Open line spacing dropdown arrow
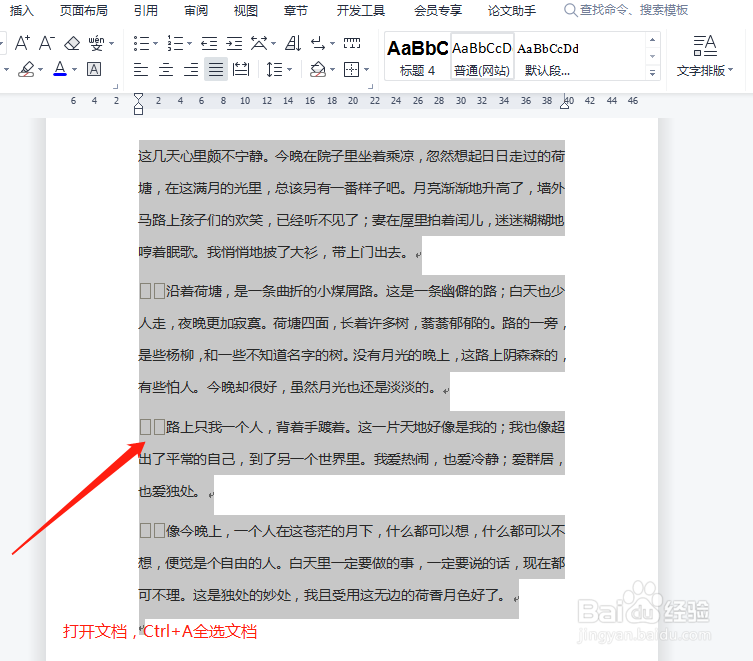 290,70
